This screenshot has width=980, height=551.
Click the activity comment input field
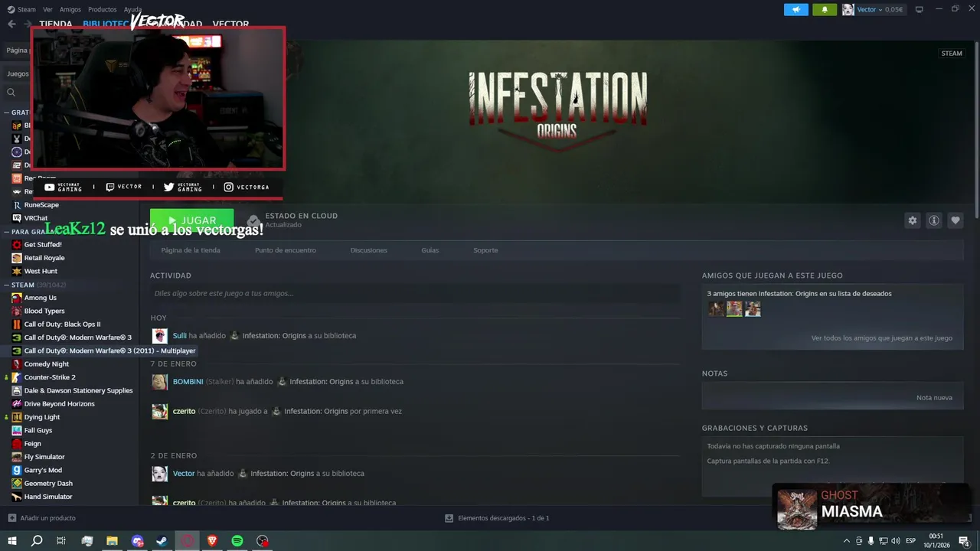tap(415, 293)
